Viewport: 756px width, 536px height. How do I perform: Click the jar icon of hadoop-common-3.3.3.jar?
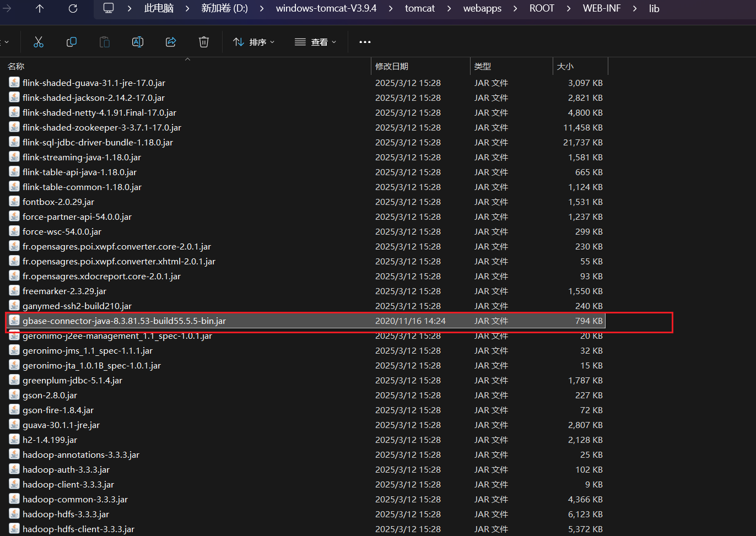click(x=14, y=499)
